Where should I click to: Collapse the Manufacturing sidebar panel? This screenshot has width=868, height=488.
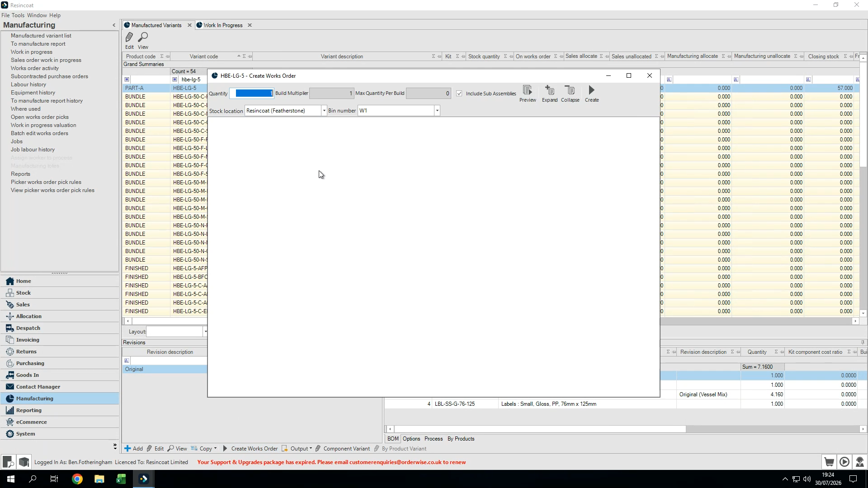point(114,25)
